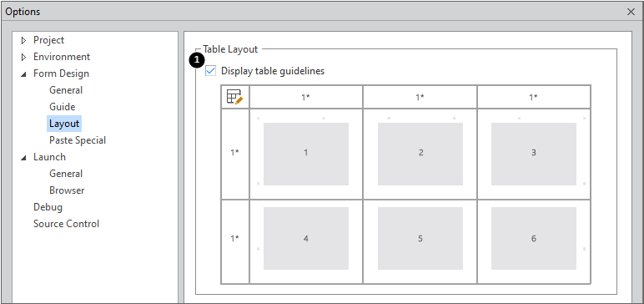Select General under Launch
The image size is (644, 304).
click(x=66, y=174)
